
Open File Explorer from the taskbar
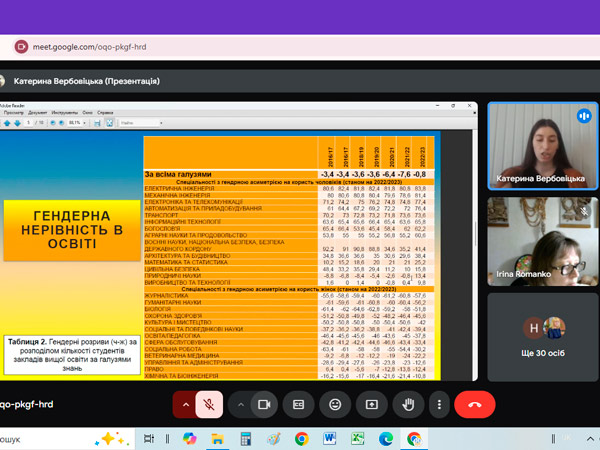(217, 439)
